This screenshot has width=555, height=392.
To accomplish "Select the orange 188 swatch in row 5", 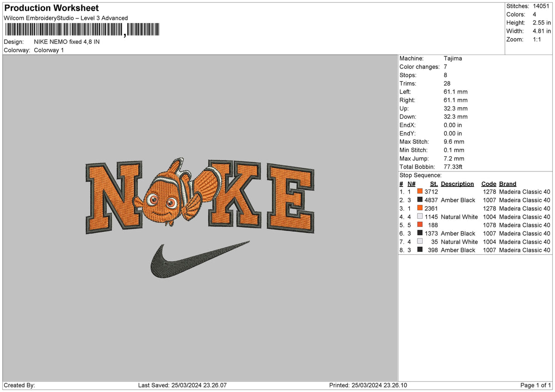I will tap(420, 225).
